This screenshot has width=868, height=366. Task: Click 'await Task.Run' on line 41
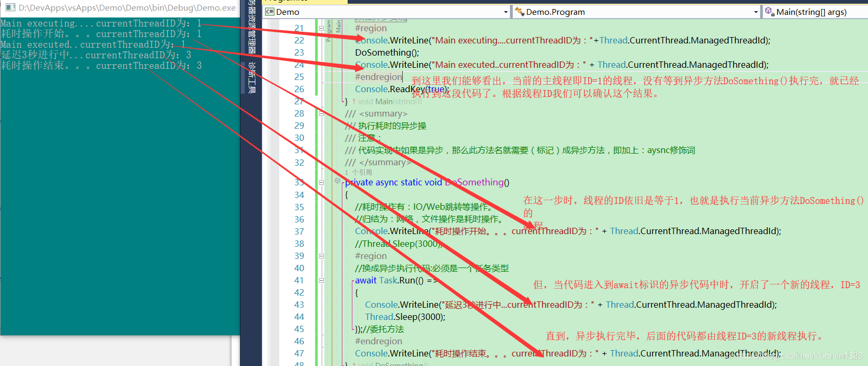tap(386, 280)
